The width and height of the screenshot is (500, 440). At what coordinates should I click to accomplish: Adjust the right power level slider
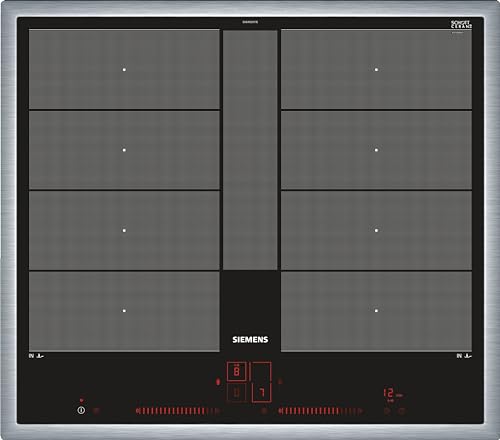coord(320,411)
